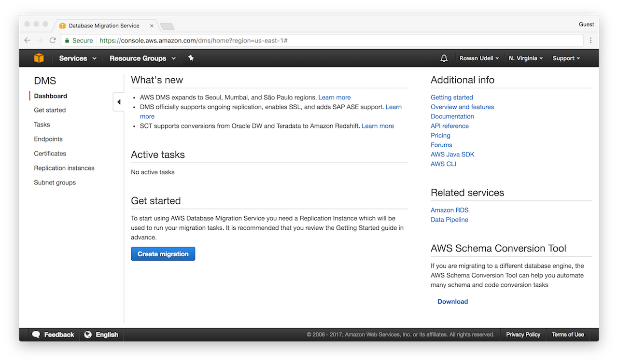Open the Forums link
Image resolution: width=618 pixels, height=364 pixels.
(441, 145)
